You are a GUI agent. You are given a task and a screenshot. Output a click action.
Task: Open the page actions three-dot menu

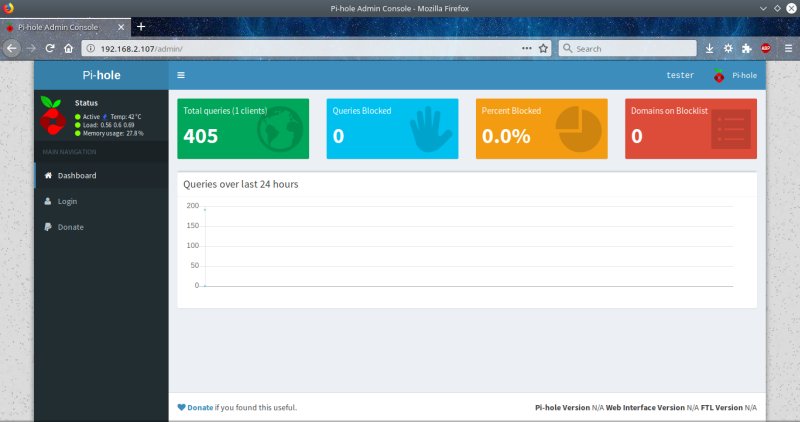point(526,48)
